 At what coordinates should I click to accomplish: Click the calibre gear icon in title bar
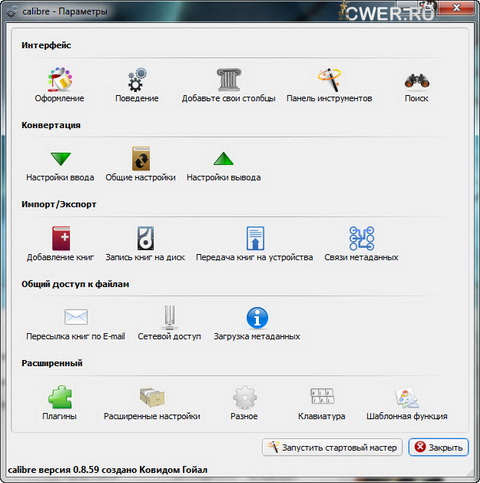12,12
